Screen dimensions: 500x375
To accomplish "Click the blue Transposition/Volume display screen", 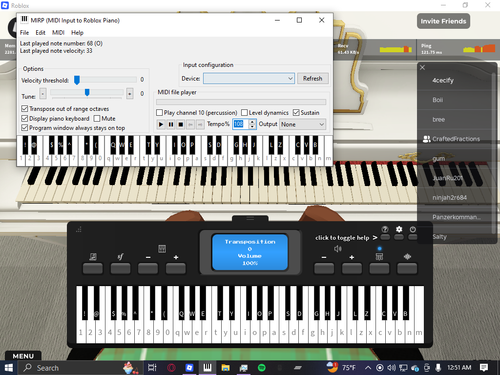I will (x=250, y=252).
